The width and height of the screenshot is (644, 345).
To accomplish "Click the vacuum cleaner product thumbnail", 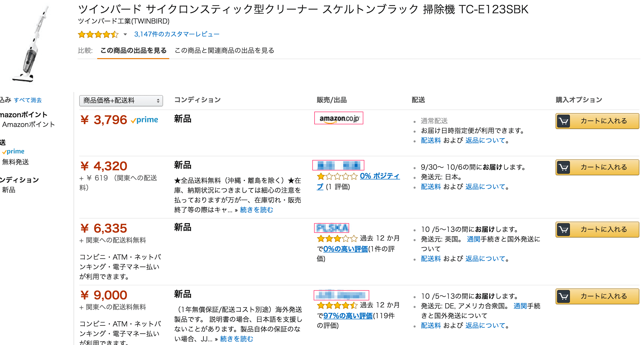I will pos(30,44).
